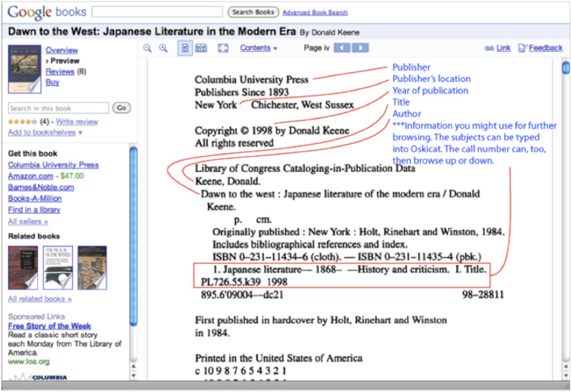Screen dimensions: 571x392
Task: Click the Go button
Action: (121, 108)
